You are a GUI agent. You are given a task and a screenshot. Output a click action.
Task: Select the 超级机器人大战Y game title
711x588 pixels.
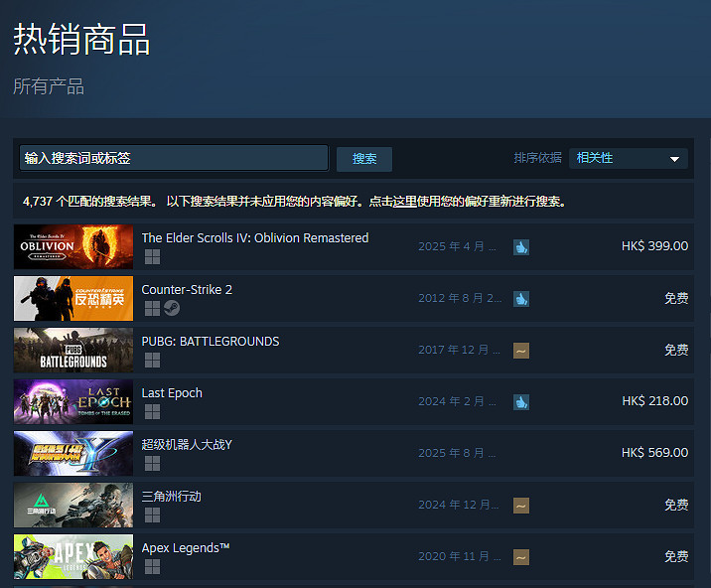(x=187, y=445)
